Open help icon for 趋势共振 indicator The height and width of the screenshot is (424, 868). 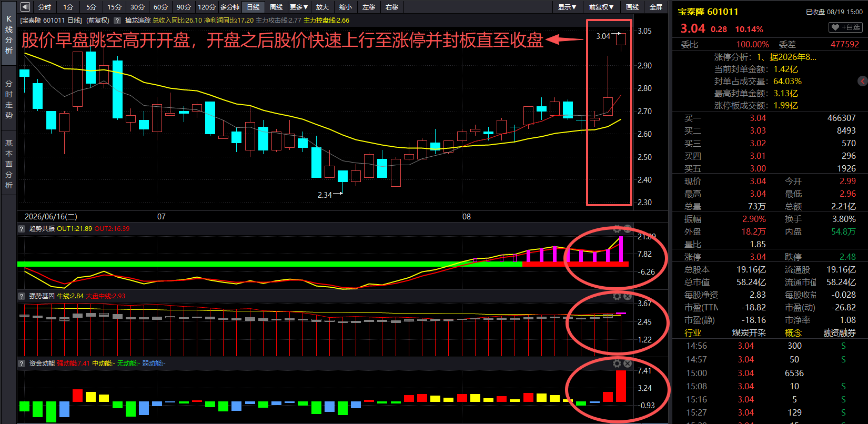click(x=22, y=229)
